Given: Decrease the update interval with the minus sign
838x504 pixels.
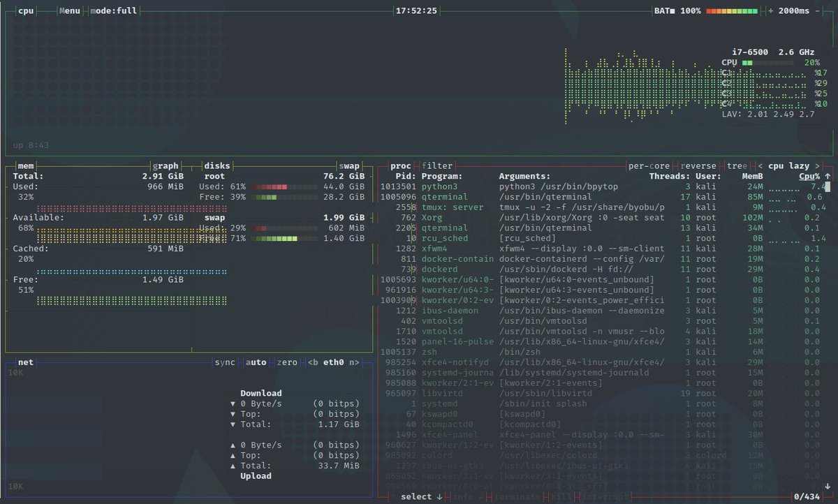Looking at the screenshot, I should tap(816, 11).
